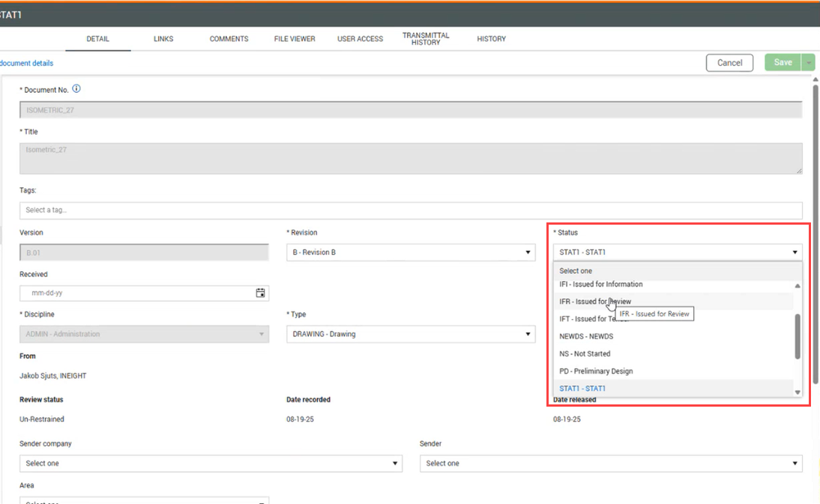Open the Comments tab
This screenshot has width=820, height=504.
pyautogui.click(x=229, y=39)
